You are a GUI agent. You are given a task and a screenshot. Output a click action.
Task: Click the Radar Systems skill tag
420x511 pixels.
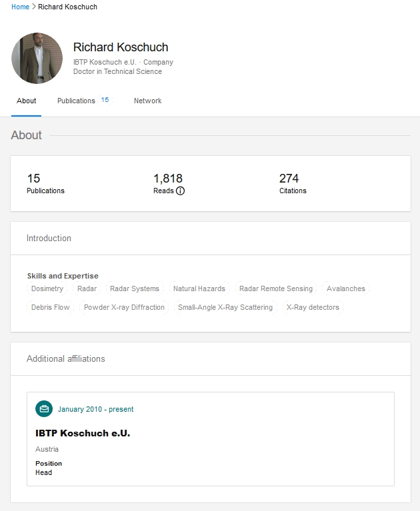(135, 288)
